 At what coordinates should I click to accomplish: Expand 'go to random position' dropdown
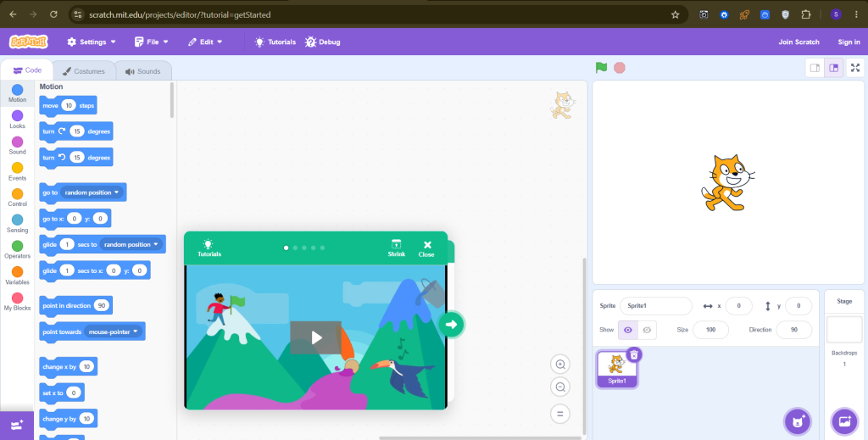tap(92, 192)
